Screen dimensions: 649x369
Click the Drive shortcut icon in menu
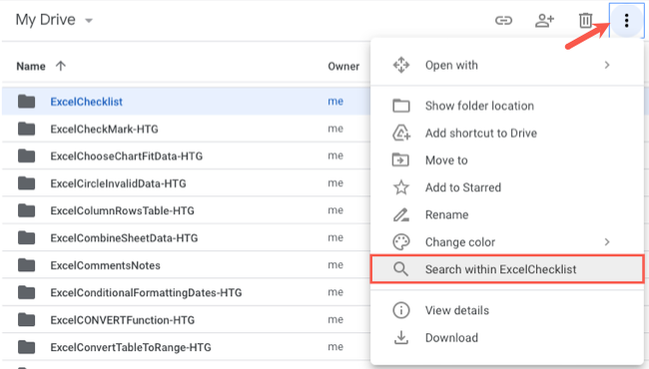pyautogui.click(x=401, y=133)
